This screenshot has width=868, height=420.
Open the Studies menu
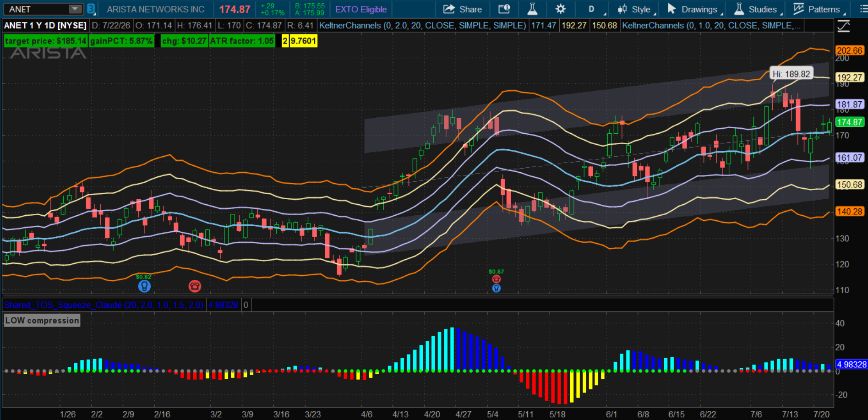click(758, 9)
